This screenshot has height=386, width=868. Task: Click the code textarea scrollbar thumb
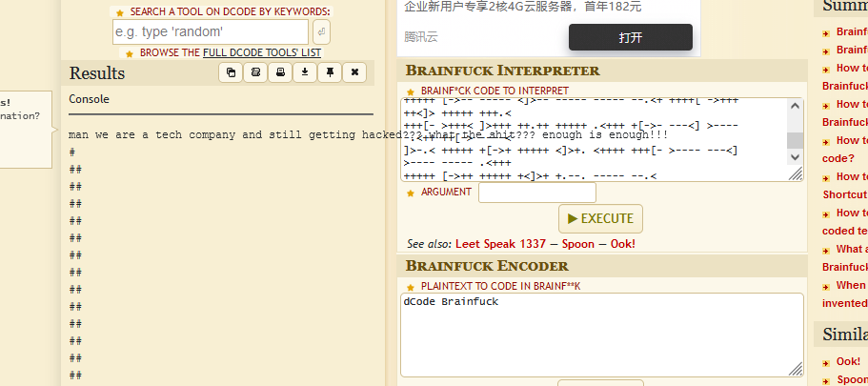tap(795, 140)
